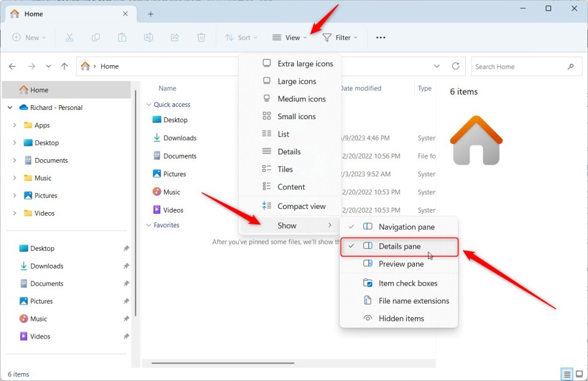Click the Rename icon in toolbar
The image size is (588, 381).
click(148, 37)
